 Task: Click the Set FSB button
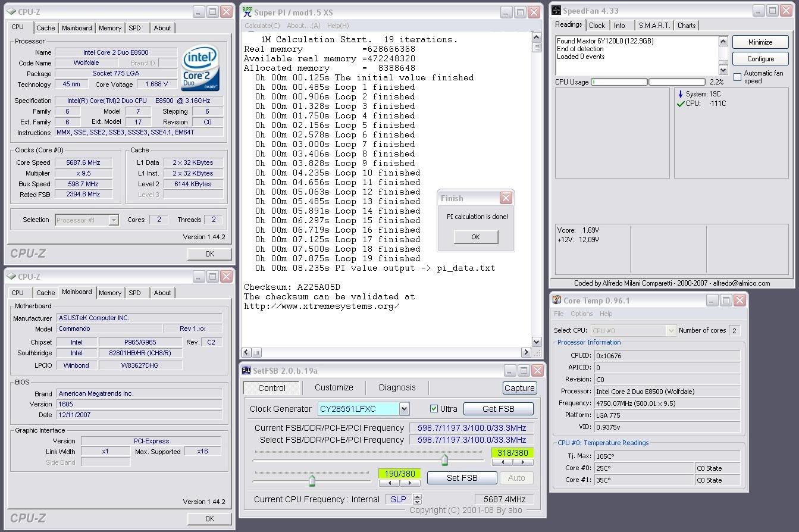point(462,478)
